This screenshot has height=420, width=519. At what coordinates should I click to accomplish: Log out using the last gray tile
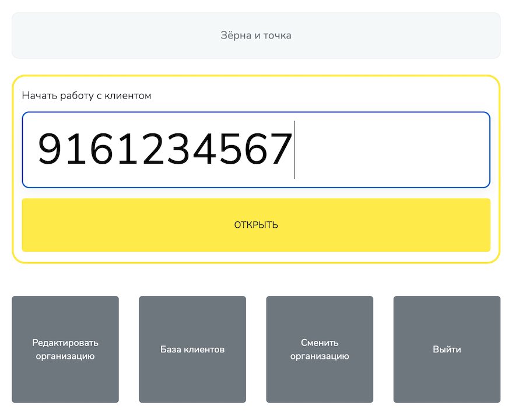coord(447,350)
